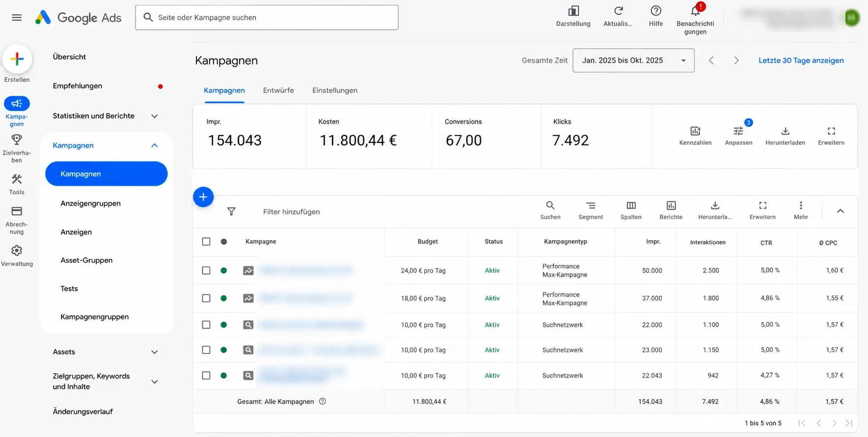Click Letzte 30 Tage anzeigen link
Viewport: 868px width, 437px height.
point(801,60)
